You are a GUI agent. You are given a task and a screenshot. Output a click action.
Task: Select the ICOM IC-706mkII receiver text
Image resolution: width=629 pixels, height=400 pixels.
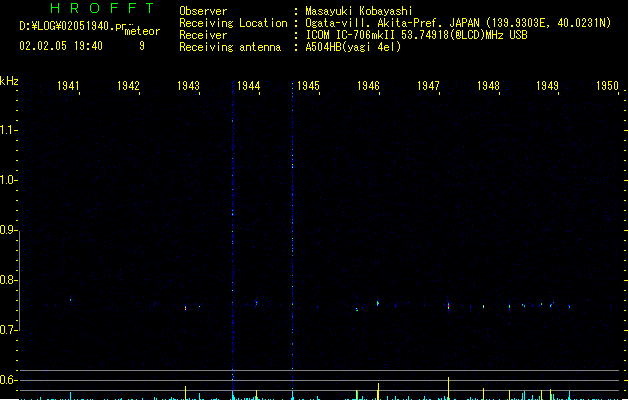coord(416,35)
